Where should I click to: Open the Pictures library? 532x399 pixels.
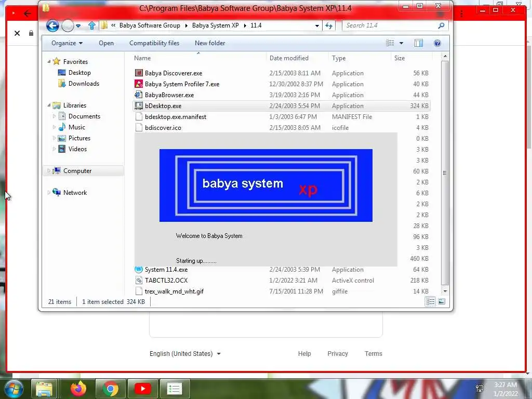79,138
